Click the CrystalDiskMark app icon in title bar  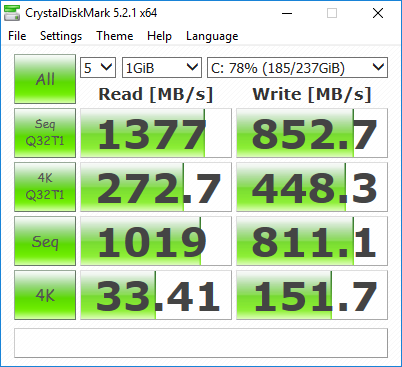[12, 13]
